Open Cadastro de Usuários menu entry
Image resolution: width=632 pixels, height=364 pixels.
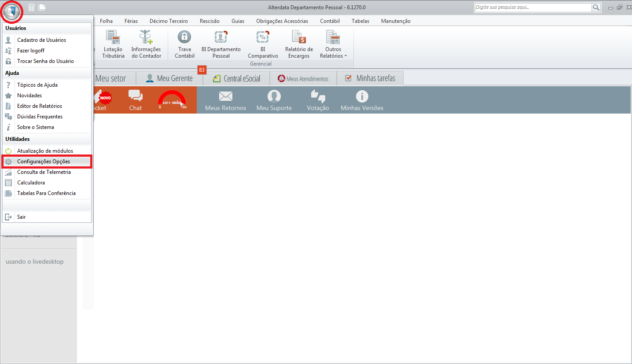(47, 40)
